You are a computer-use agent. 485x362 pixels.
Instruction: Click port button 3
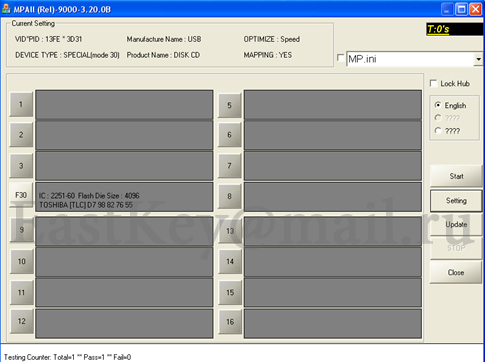pos(21,166)
